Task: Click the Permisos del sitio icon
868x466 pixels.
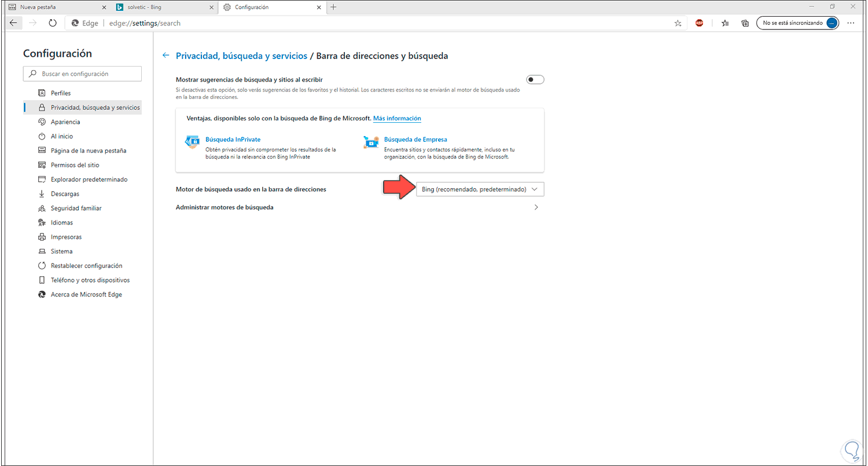Action: [42, 165]
